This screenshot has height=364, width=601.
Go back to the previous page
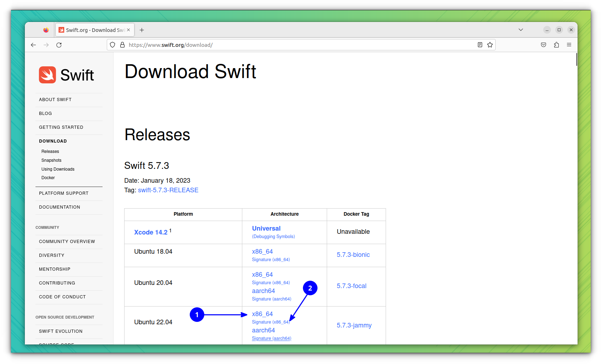33,45
